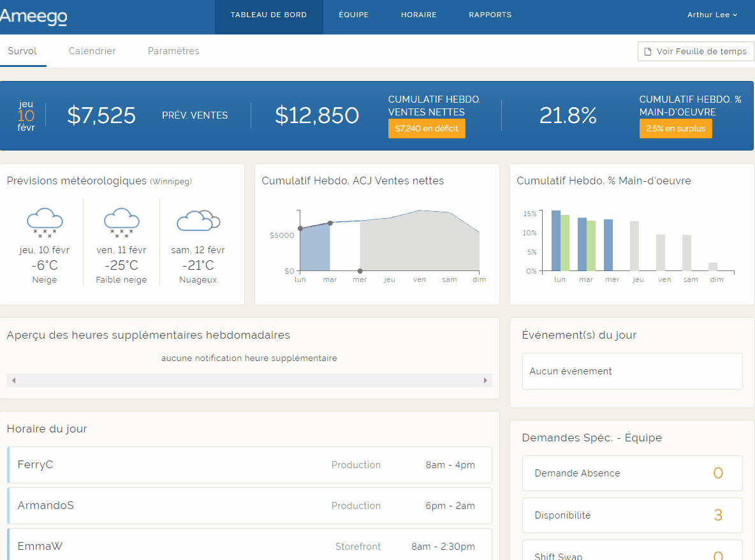755x560 pixels.
Task: Click the cloudy icon for sam, 12 févr
Action: 198,221
